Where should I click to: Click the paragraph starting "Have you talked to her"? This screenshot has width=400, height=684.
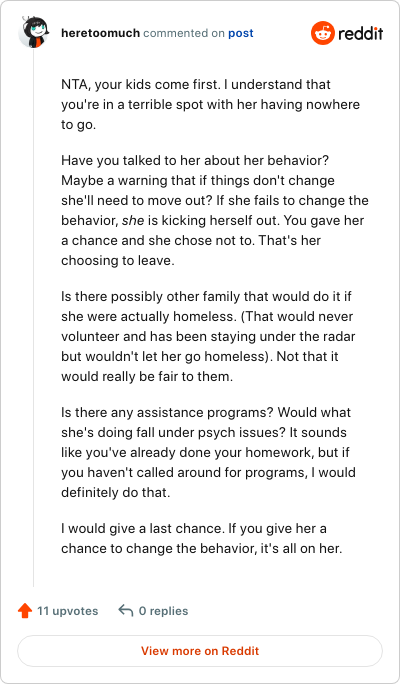[x=215, y=210]
